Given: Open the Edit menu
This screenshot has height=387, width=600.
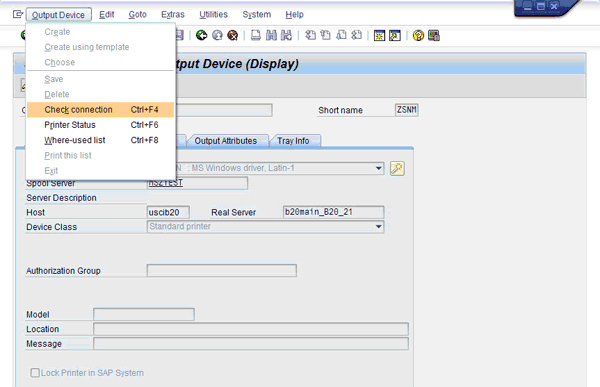Looking at the screenshot, I should (x=107, y=15).
